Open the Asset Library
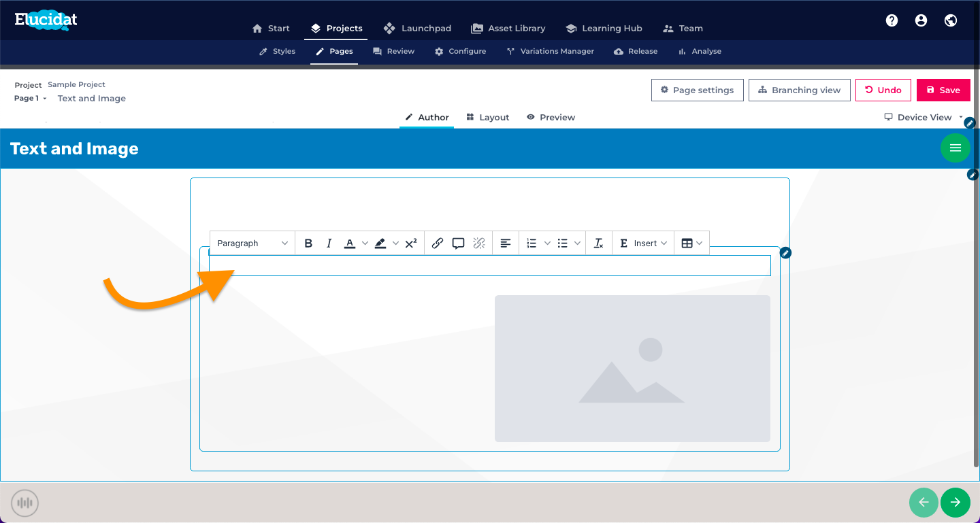This screenshot has height=523, width=980. pyautogui.click(x=508, y=29)
